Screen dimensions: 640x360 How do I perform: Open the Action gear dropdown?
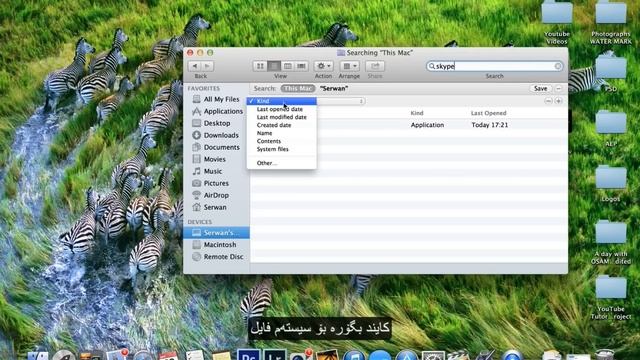(x=323, y=66)
